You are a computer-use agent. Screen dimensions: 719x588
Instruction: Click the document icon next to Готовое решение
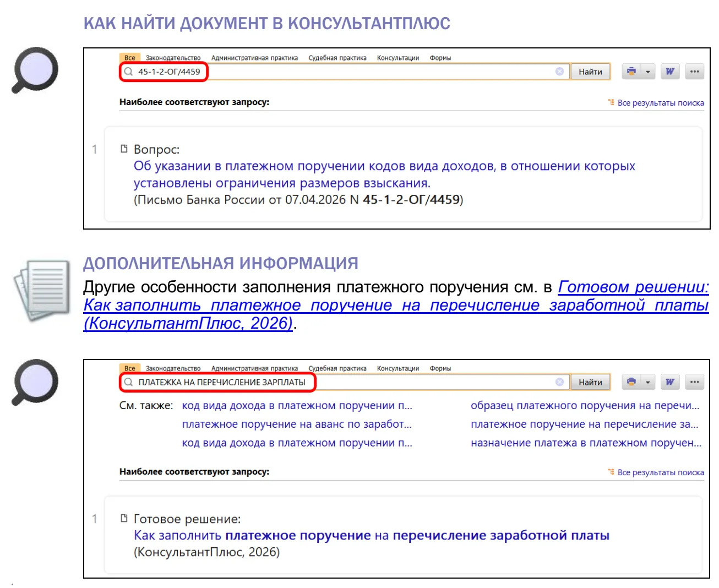coord(124,518)
